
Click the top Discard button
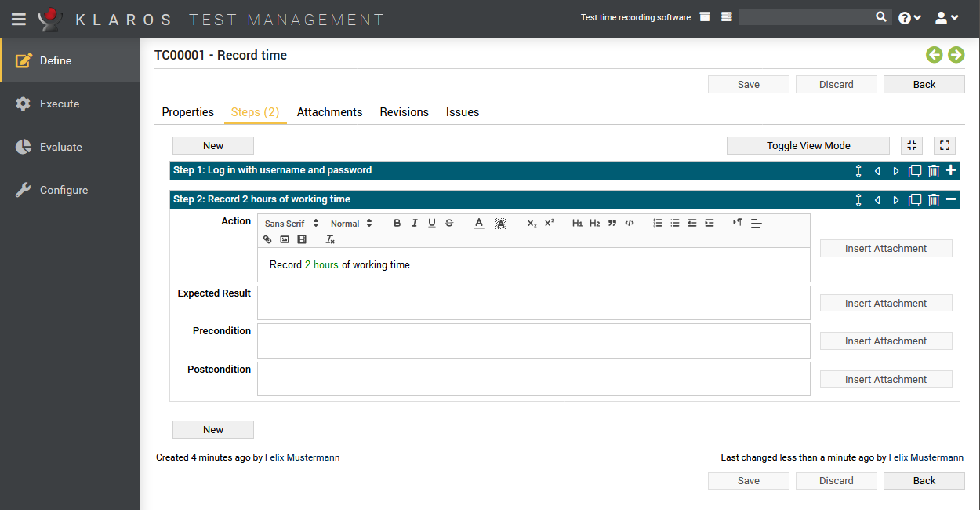click(x=837, y=85)
